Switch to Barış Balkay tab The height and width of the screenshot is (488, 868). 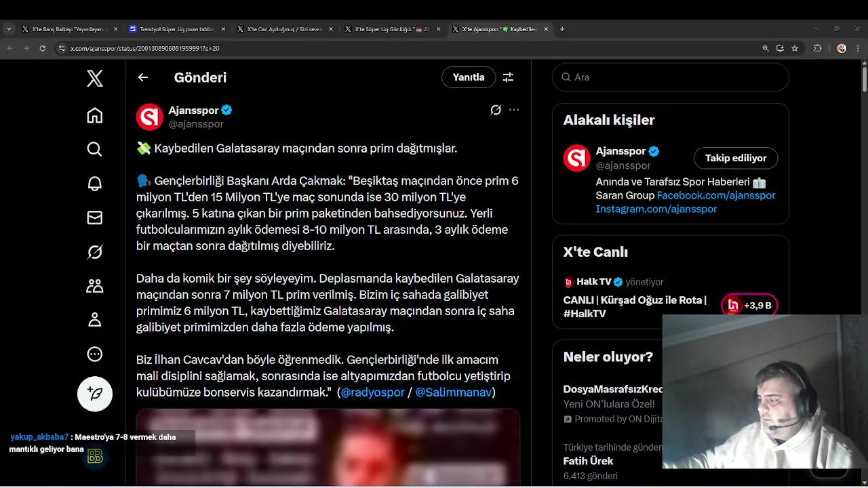coord(68,29)
